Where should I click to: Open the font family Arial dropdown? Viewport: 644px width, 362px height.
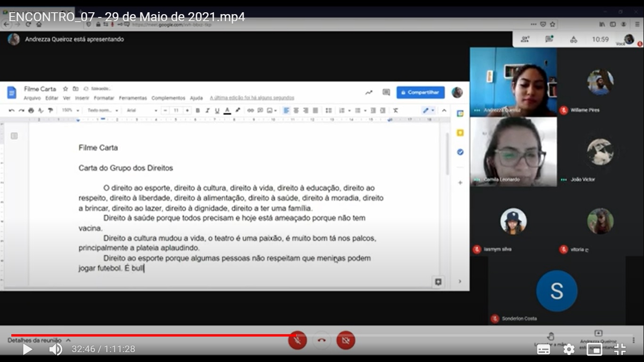coord(141,111)
